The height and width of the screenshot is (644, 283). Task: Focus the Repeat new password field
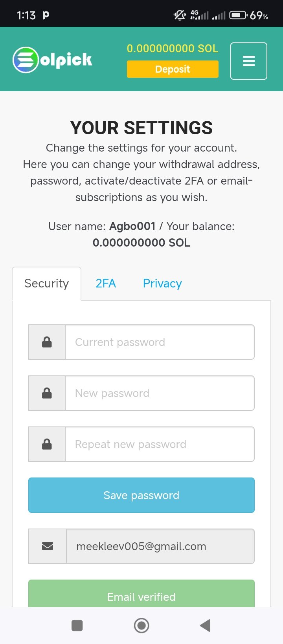click(160, 444)
